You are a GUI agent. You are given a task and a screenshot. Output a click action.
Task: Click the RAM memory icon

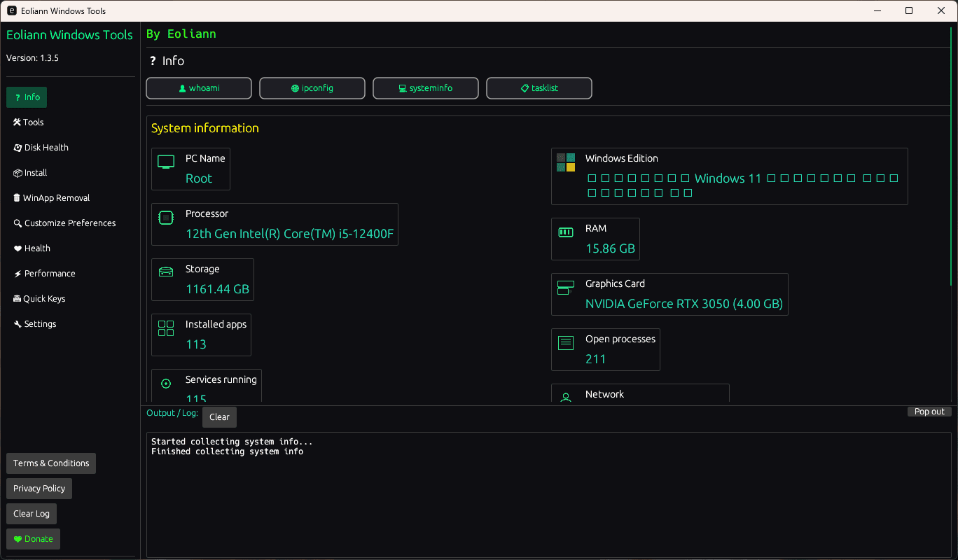click(566, 232)
